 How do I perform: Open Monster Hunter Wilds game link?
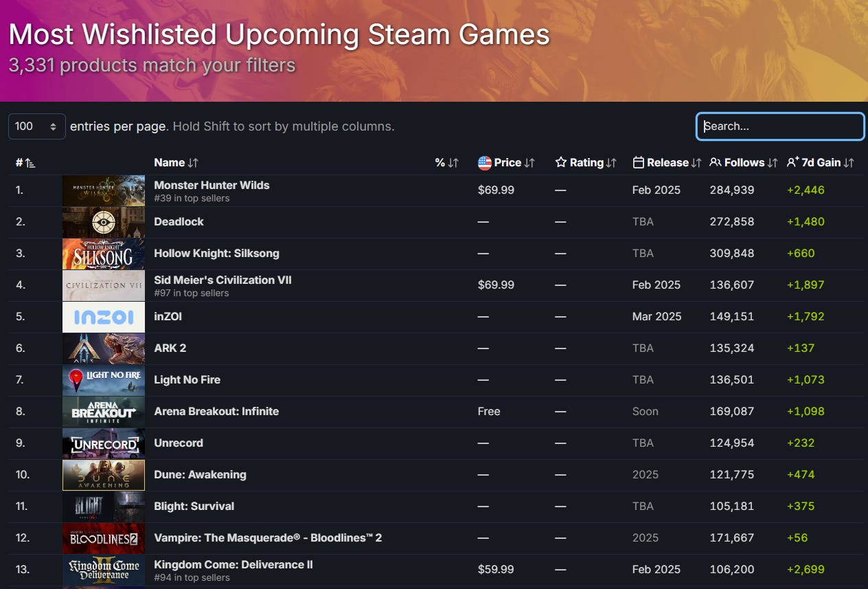point(212,185)
